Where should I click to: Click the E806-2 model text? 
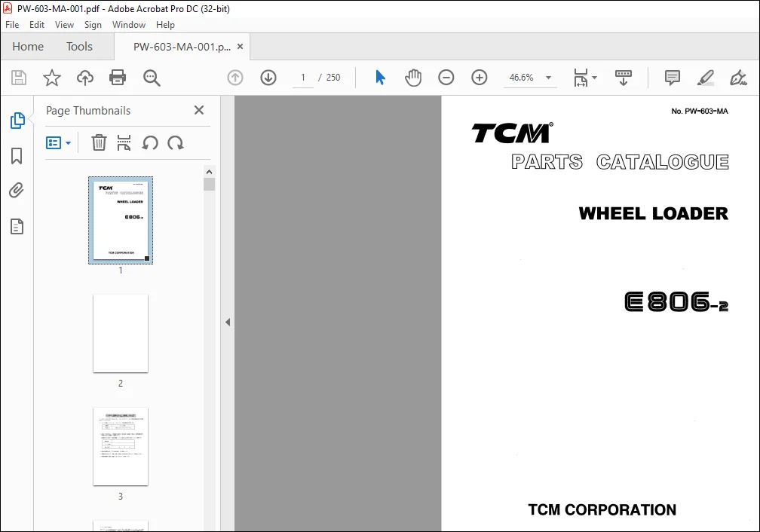pyautogui.click(x=676, y=301)
